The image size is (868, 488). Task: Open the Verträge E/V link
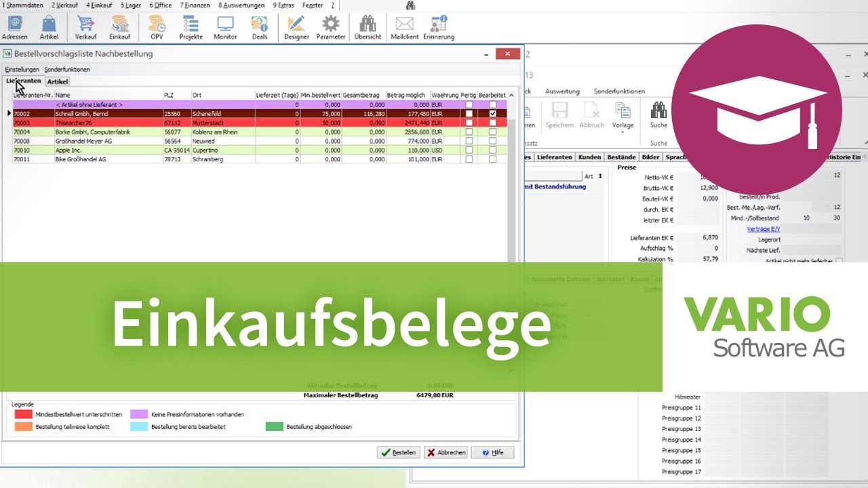[763, 229]
